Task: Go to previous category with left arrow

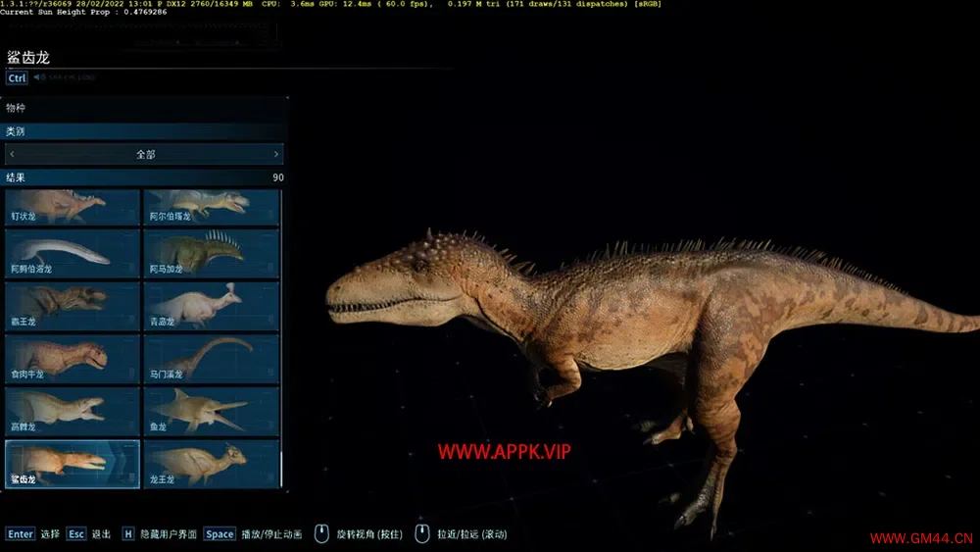Action: (x=13, y=154)
